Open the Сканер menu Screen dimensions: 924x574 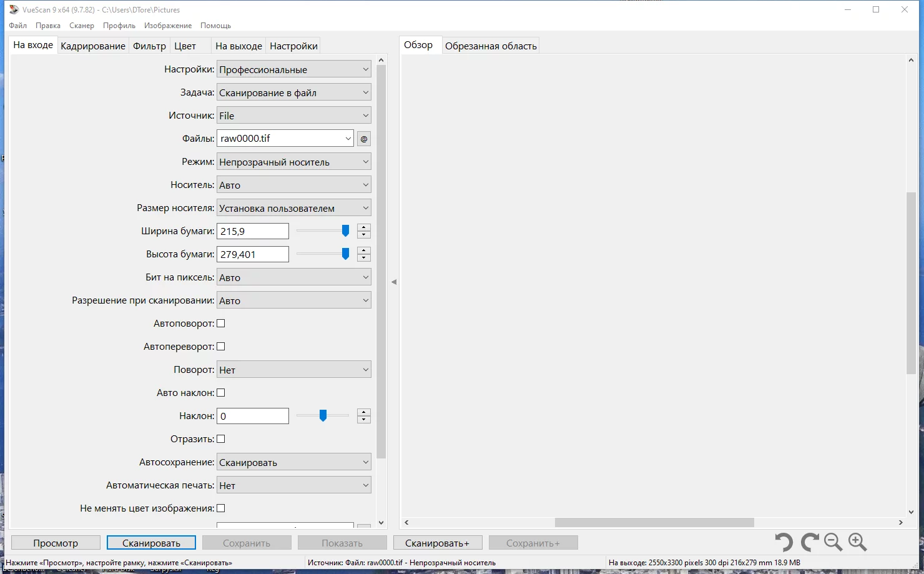point(82,26)
